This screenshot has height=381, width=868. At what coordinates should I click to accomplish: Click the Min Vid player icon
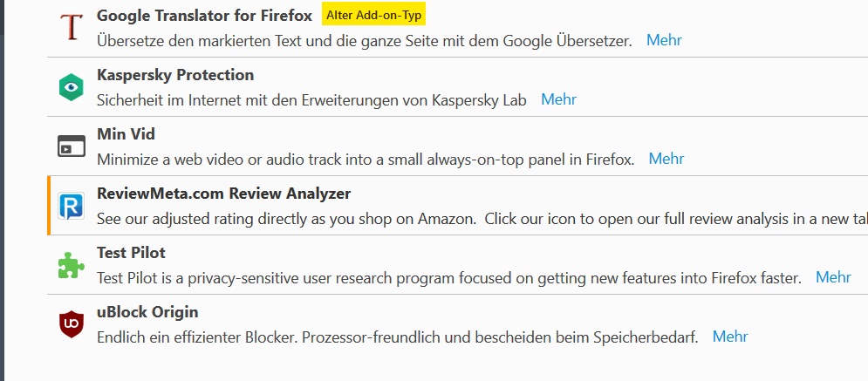pos(71,146)
